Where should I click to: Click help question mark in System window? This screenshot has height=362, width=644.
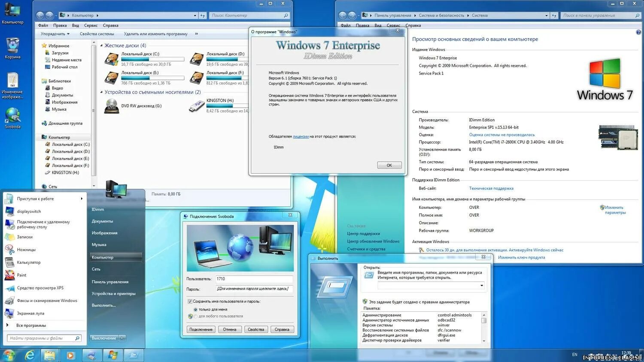coord(638,32)
